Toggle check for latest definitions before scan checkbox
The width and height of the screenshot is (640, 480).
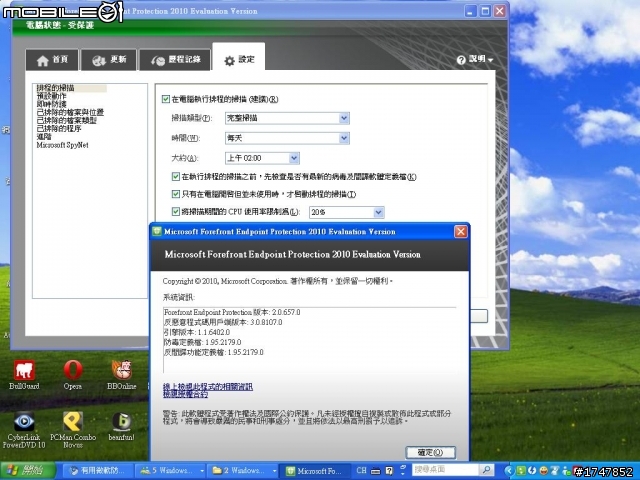[176, 176]
